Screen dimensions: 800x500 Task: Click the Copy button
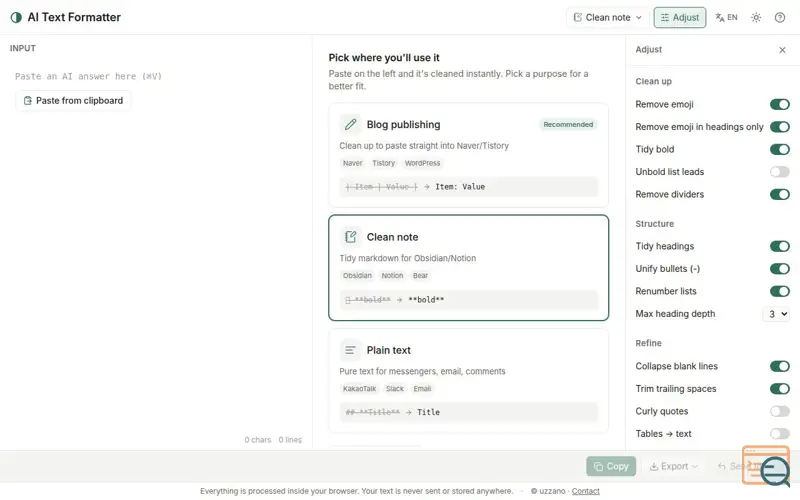611,466
